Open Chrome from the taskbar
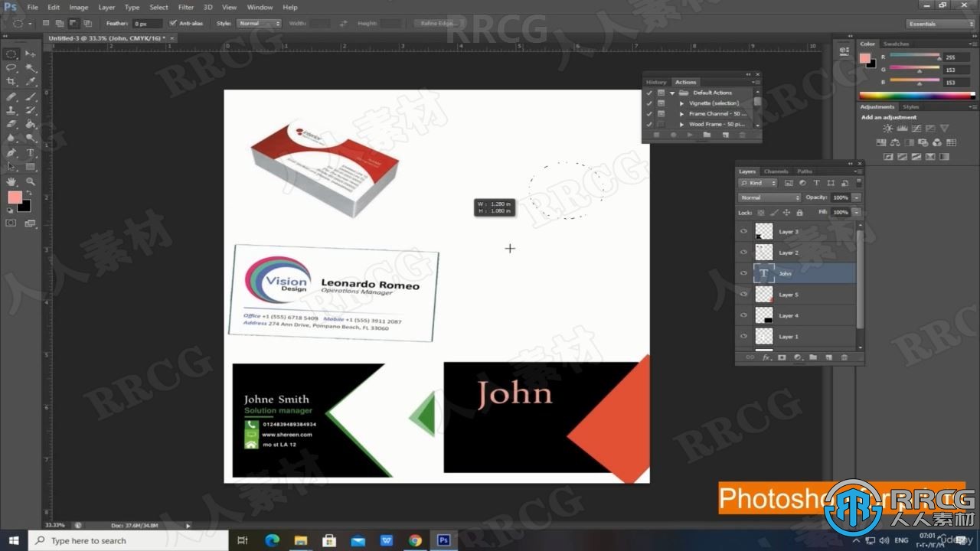The height and width of the screenshot is (551, 980). click(x=415, y=540)
